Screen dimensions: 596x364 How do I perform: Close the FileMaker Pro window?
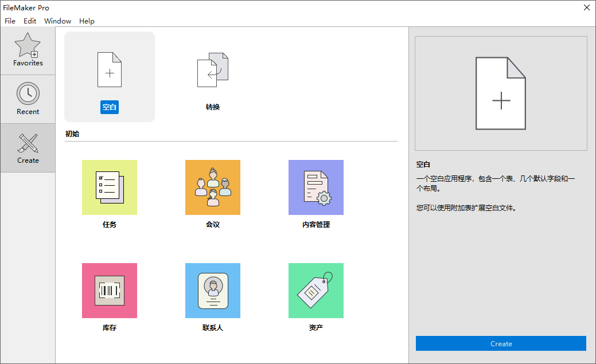(586, 7)
